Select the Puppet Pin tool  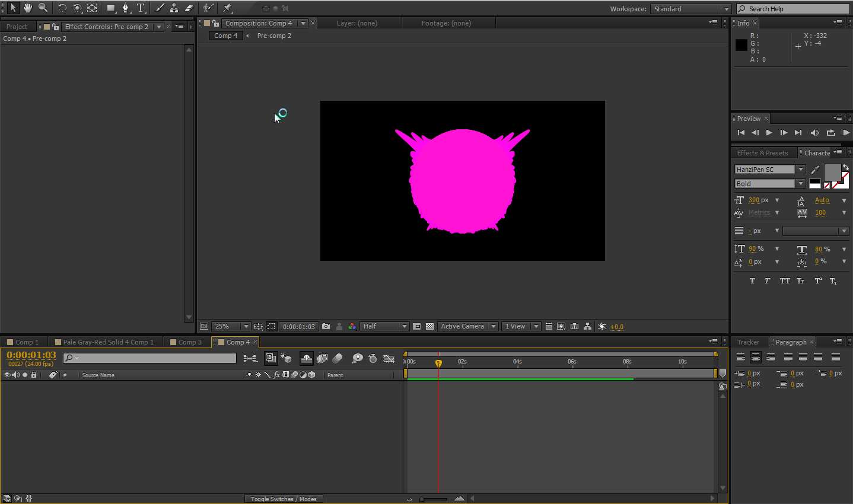(x=227, y=8)
